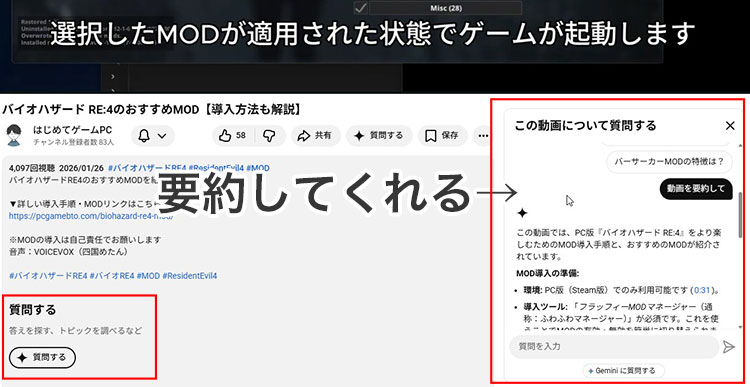Click the chat panel scrollbar thumb
Screen dimensions: 750x387
(x=741, y=216)
